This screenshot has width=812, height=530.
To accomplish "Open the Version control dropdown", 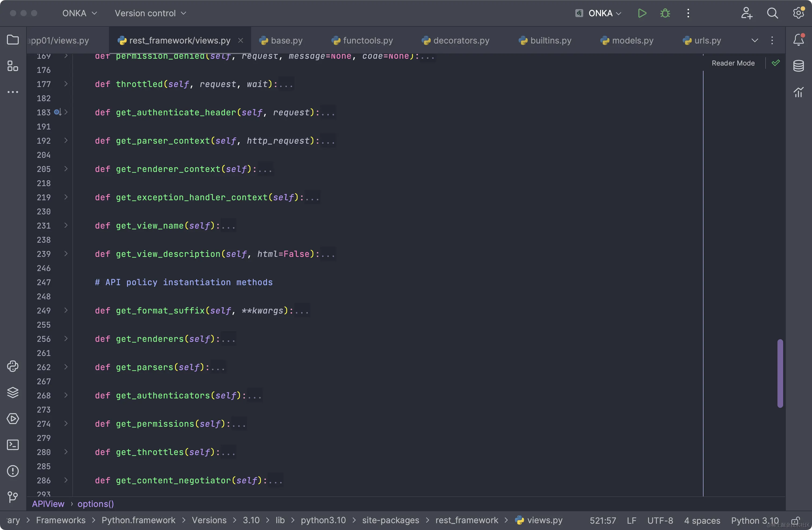I will [150, 13].
